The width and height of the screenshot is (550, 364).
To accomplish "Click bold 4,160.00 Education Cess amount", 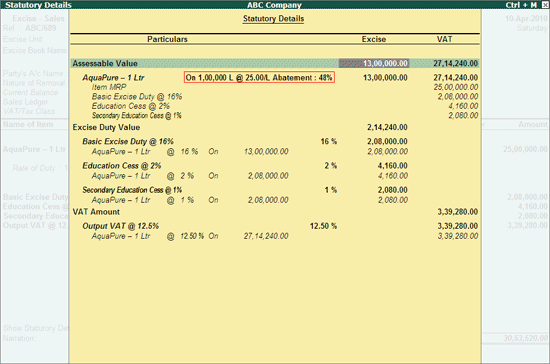I will tap(393, 166).
